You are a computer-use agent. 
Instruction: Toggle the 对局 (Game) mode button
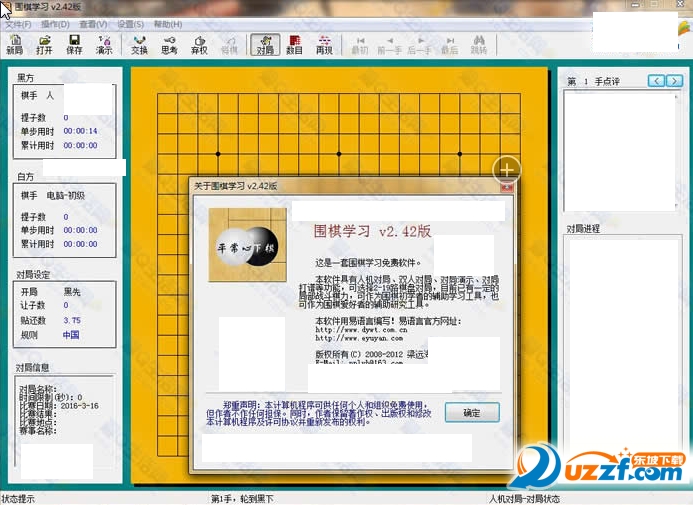click(x=265, y=44)
